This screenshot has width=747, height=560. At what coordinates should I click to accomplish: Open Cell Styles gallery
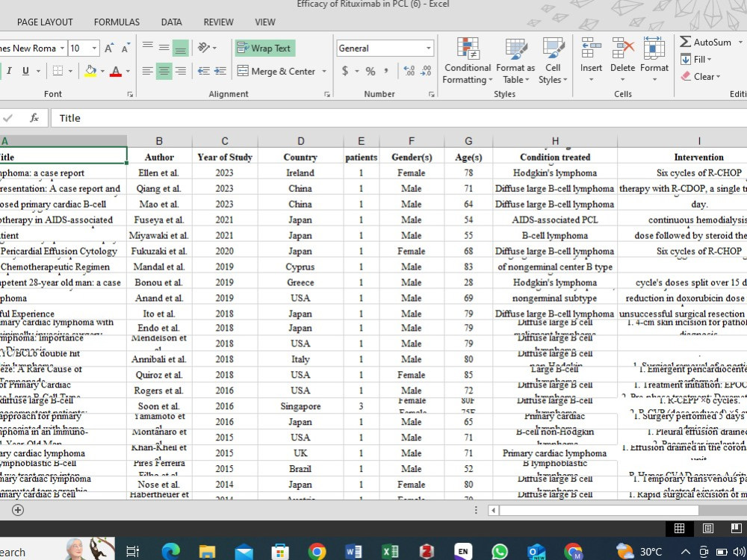[x=553, y=60]
